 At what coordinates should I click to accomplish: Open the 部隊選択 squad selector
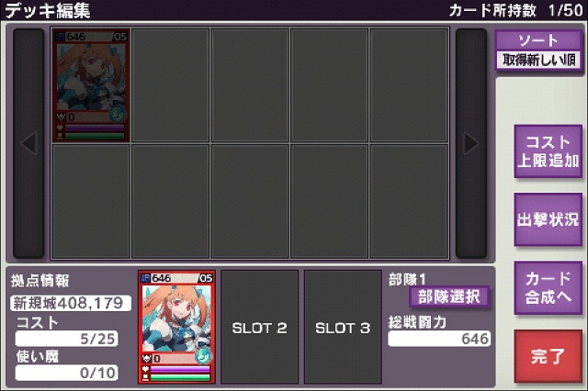pos(449,297)
